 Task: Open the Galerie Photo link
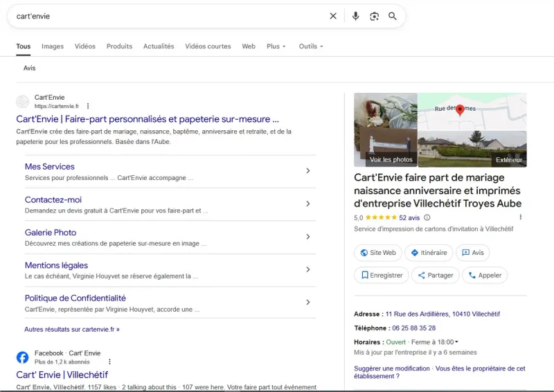pos(51,233)
